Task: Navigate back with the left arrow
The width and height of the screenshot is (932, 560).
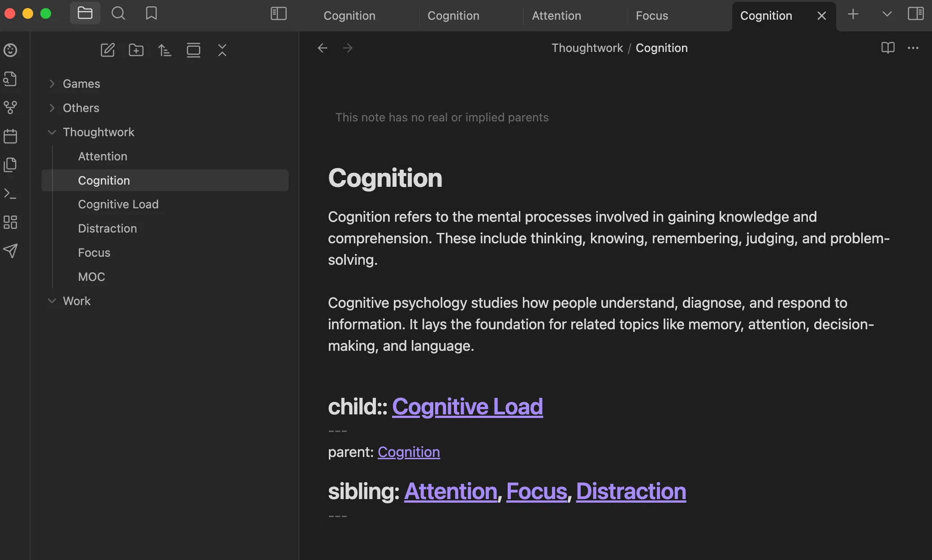Action: tap(323, 48)
